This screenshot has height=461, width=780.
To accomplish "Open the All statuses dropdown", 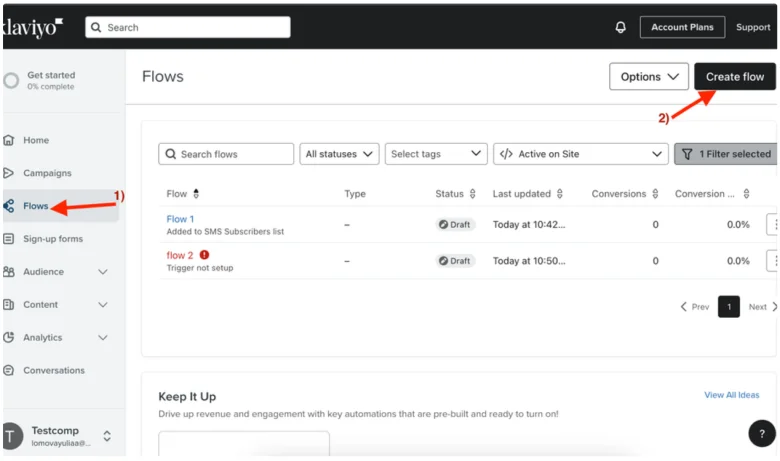I will [339, 154].
